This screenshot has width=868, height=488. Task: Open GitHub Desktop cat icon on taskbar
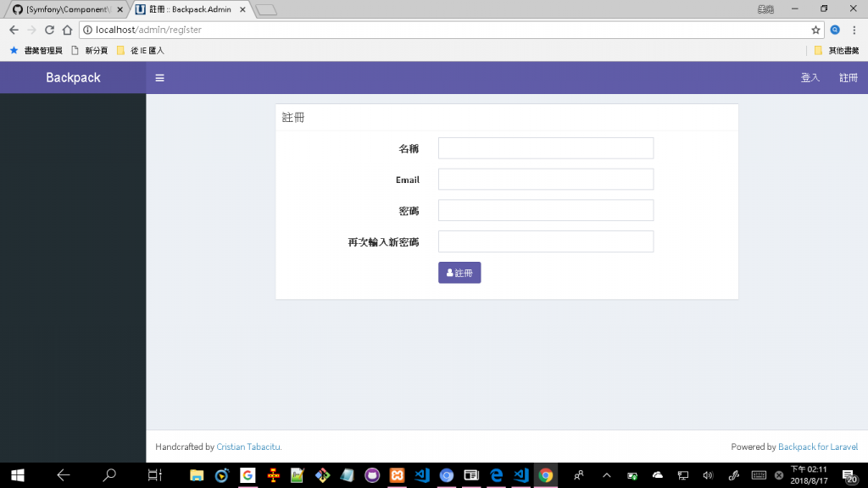click(x=372, y=475)
